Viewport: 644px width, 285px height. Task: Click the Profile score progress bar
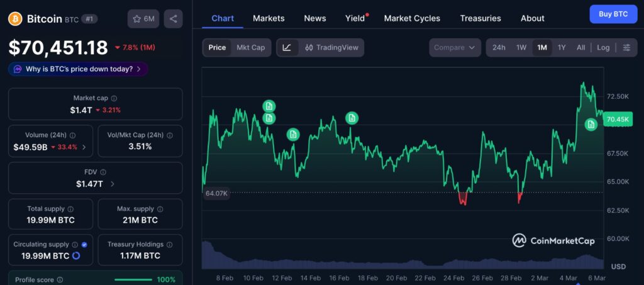133,280
